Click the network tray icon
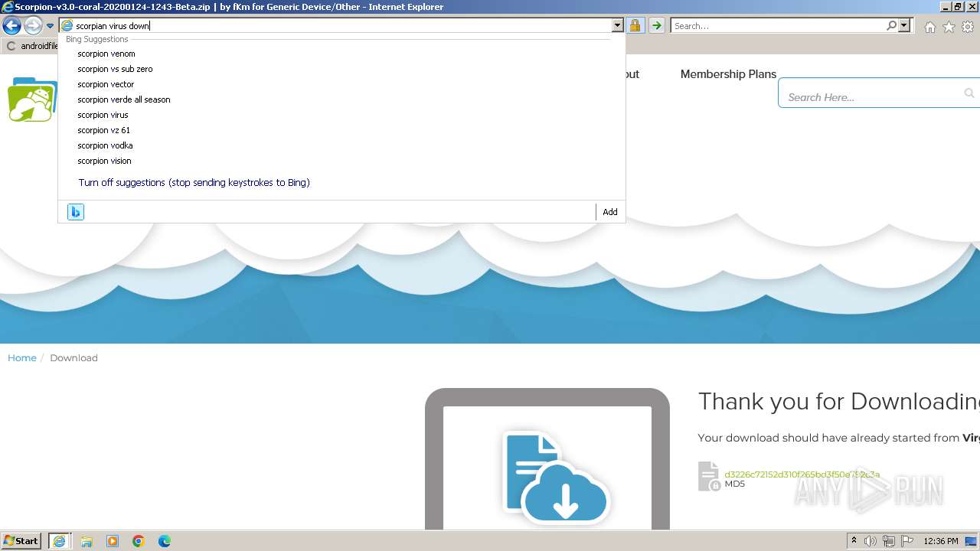 pos(889,541)
